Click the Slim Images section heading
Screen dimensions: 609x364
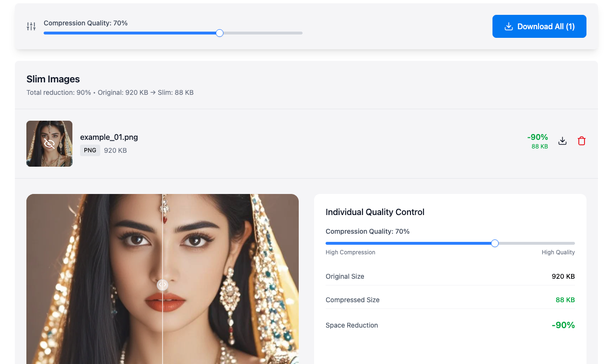point(53,79)
